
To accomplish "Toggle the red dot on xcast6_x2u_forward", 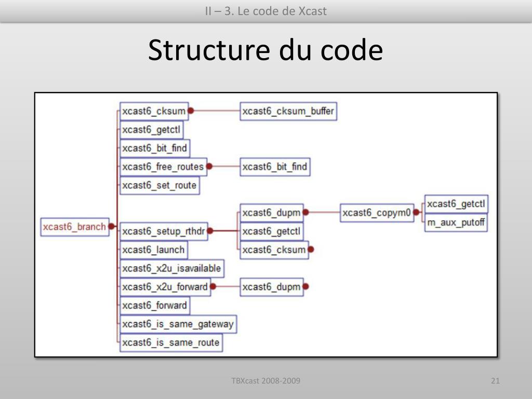I will coord(213,286).
